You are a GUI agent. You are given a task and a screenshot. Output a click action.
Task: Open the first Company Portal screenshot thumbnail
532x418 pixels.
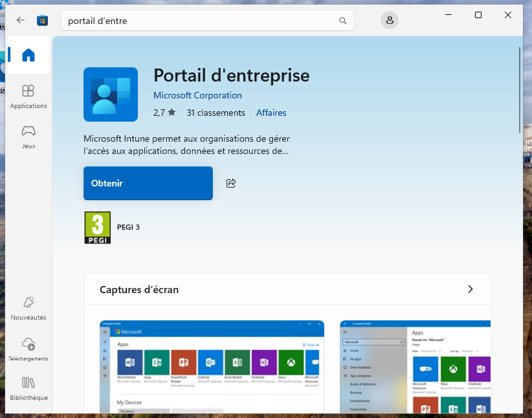tap(212, 366)
